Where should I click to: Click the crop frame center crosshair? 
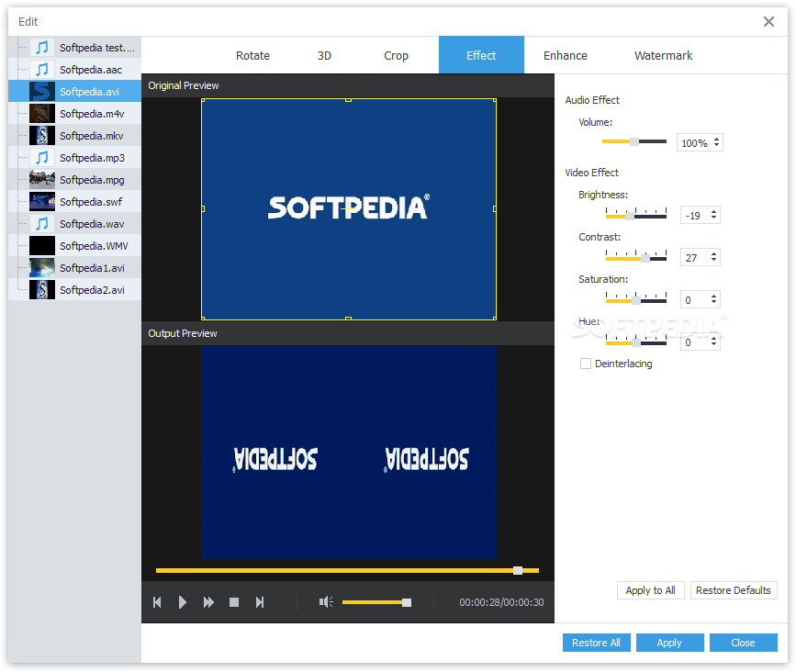coord(348,208)
